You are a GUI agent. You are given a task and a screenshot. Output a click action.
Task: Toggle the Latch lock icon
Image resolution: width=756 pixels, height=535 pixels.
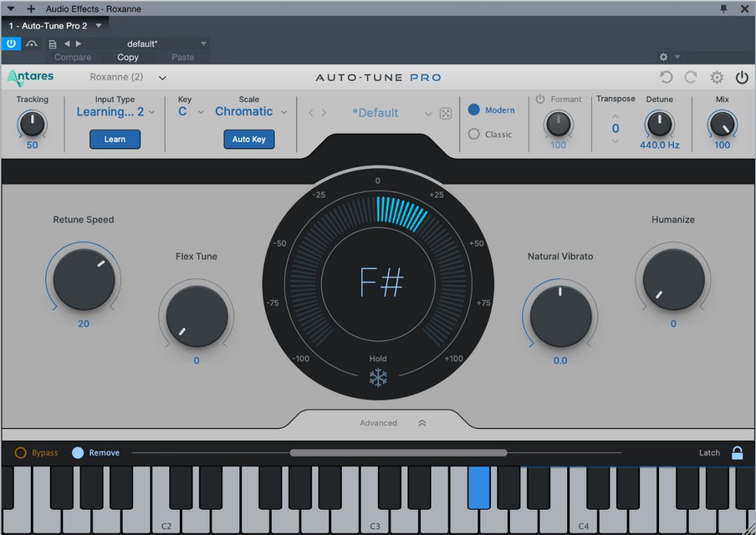coord(738,452)
